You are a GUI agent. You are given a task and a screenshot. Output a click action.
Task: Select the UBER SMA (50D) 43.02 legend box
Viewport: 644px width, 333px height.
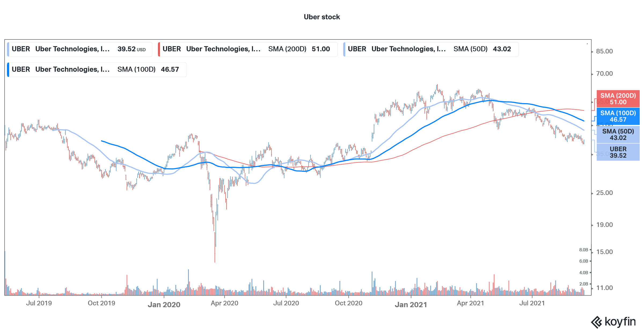click(431, 49)
